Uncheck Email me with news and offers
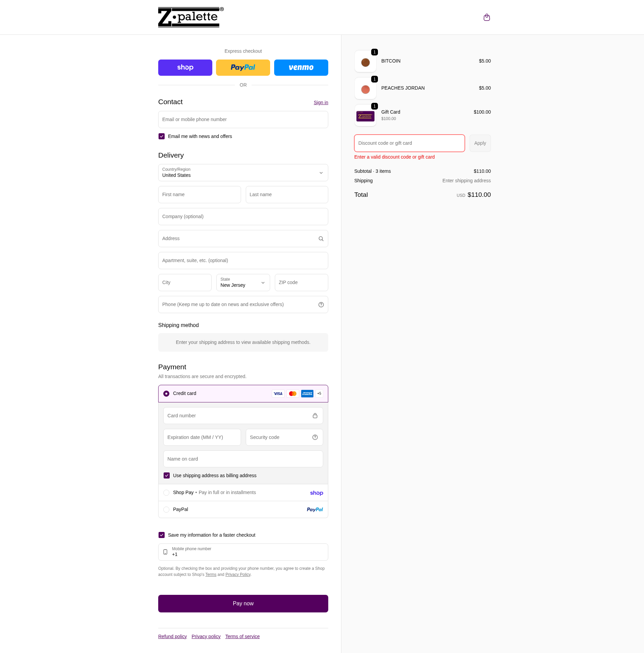The width and height of the screenshot is (644, 653). point(162,136)
